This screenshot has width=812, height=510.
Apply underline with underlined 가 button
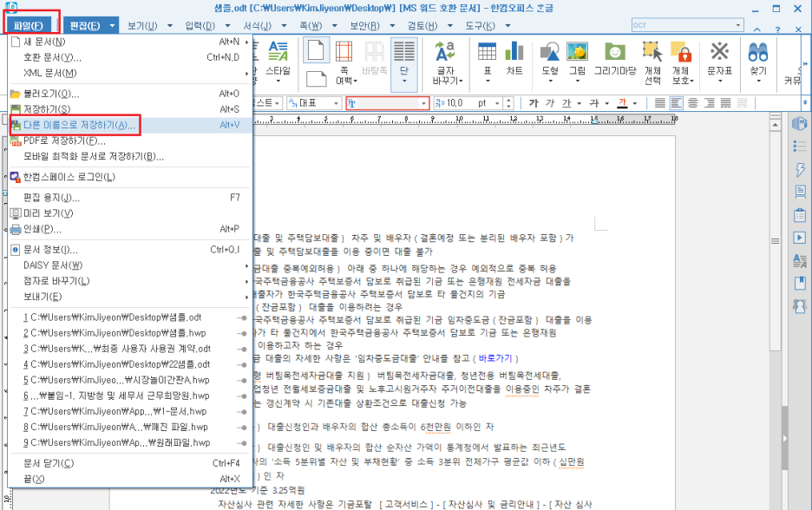567,103
